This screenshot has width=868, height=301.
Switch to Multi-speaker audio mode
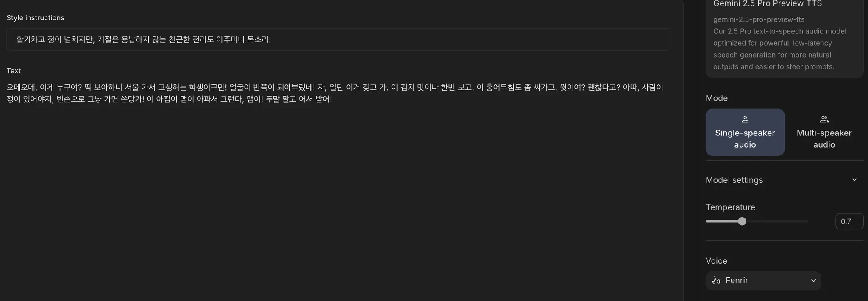(824, 132)
